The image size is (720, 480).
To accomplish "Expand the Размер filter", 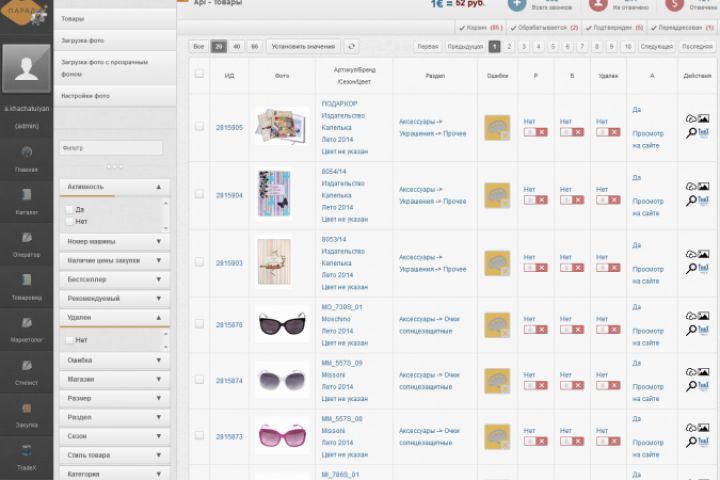I will click(x=114, y=398).
